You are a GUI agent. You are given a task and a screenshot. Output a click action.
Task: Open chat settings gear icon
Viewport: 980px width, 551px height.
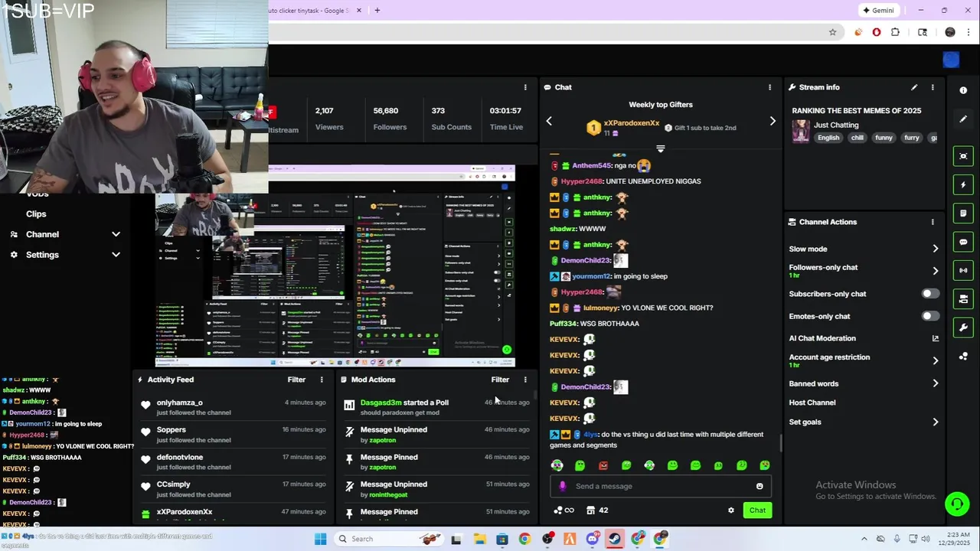[x=731, y=510]
